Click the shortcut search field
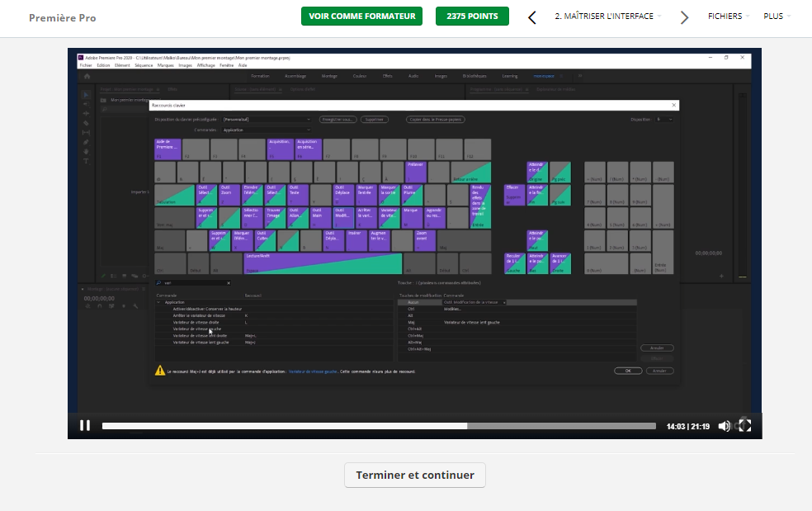Image resolution: width=812 pixels, height=511 pixels. pyautogui.click(x=192, y=283)
